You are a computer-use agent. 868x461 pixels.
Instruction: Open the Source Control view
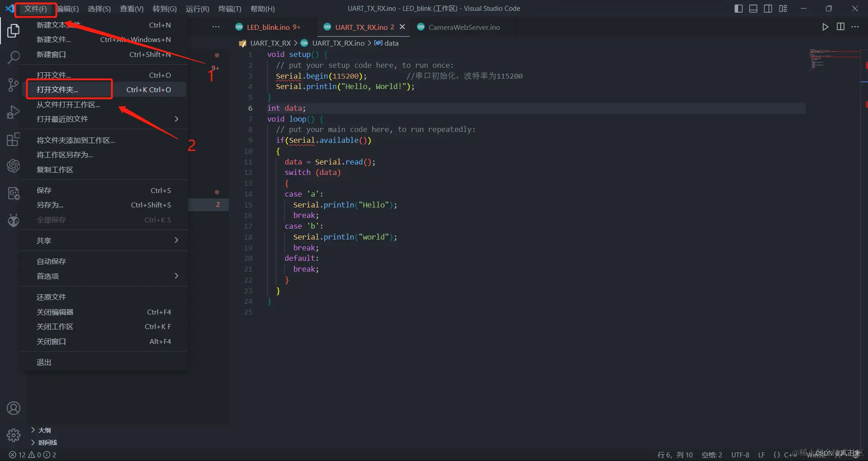[x=14, y=85]
